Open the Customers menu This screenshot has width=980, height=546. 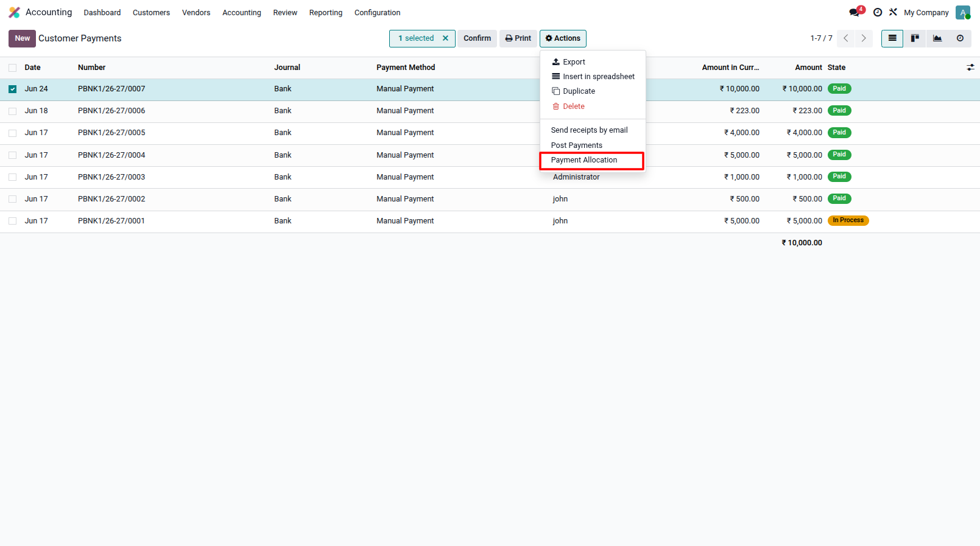tap(151, 13)
